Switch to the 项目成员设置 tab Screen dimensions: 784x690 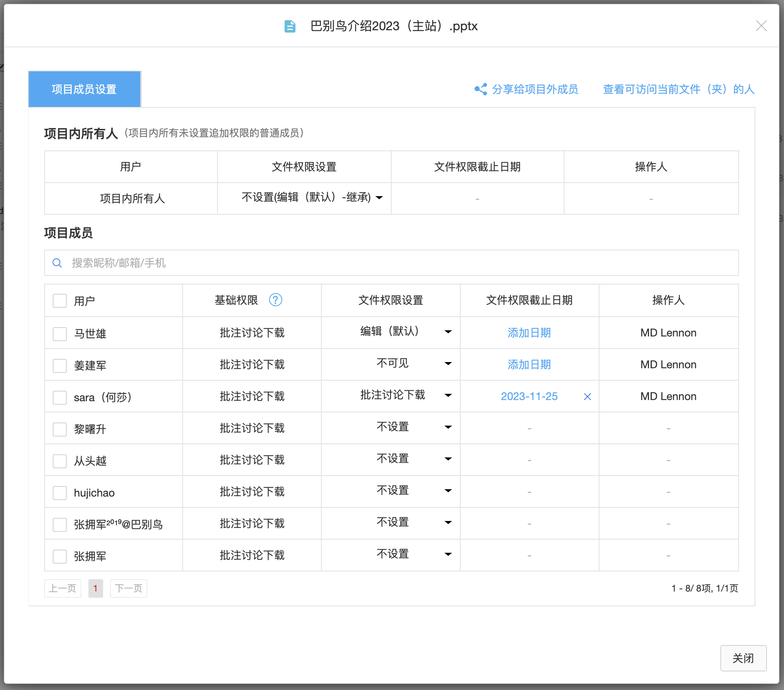84,89
